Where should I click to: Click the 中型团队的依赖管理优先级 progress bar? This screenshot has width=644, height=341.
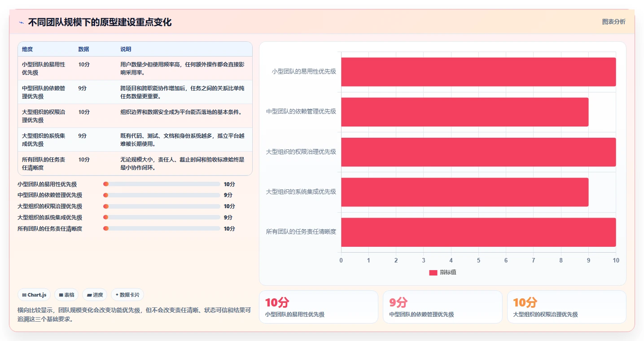[x=162, y=195]
